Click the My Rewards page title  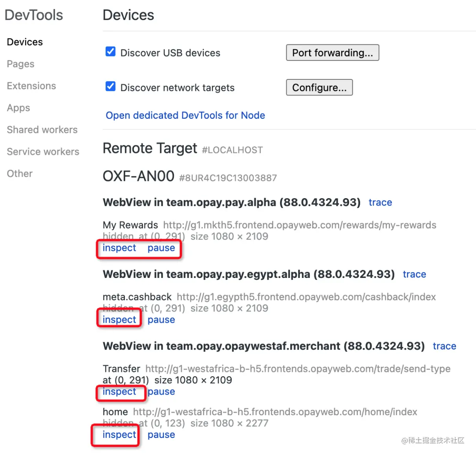pyautogui.click(x=130, y=225)
